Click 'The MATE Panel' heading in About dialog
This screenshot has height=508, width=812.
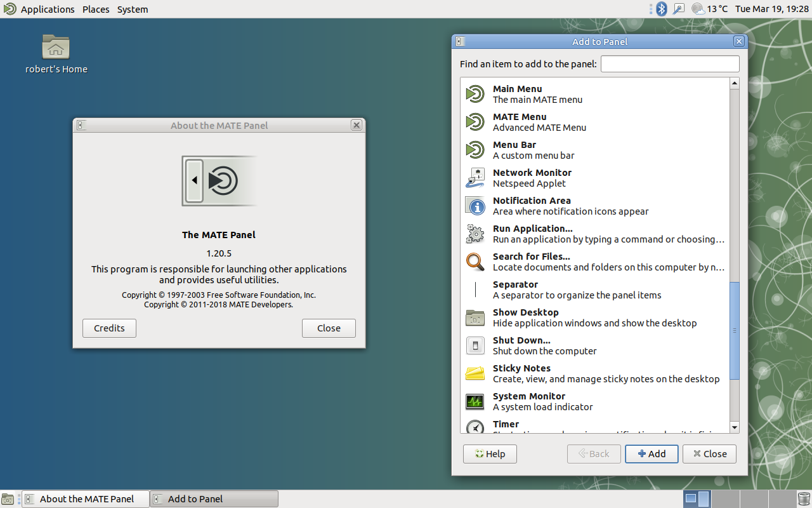tap(219, 235)
